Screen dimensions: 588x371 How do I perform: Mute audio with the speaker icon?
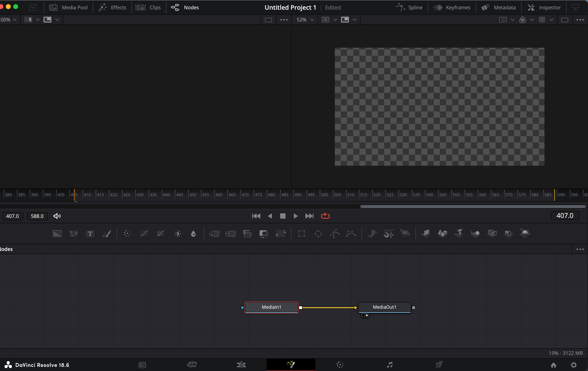[x=57, y=216]
